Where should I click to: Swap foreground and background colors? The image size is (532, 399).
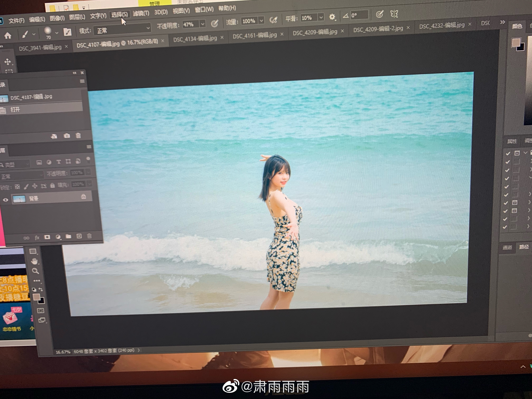(41, 289)
